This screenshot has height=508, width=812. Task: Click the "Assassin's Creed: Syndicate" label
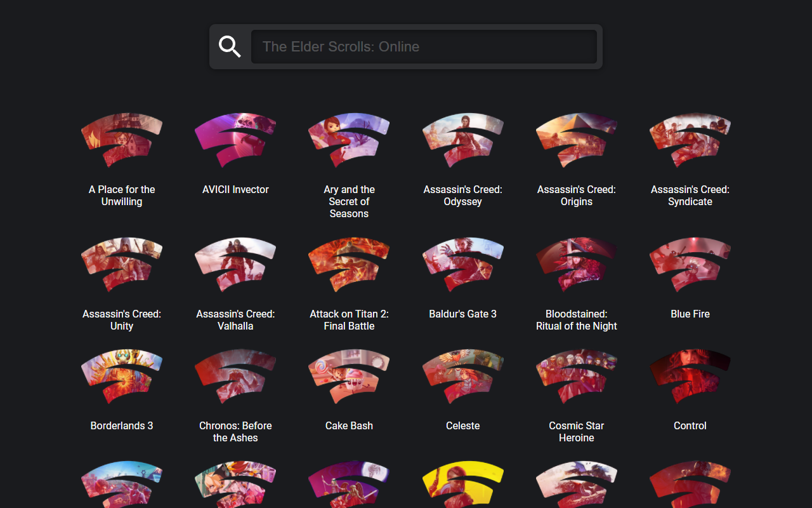690,196
